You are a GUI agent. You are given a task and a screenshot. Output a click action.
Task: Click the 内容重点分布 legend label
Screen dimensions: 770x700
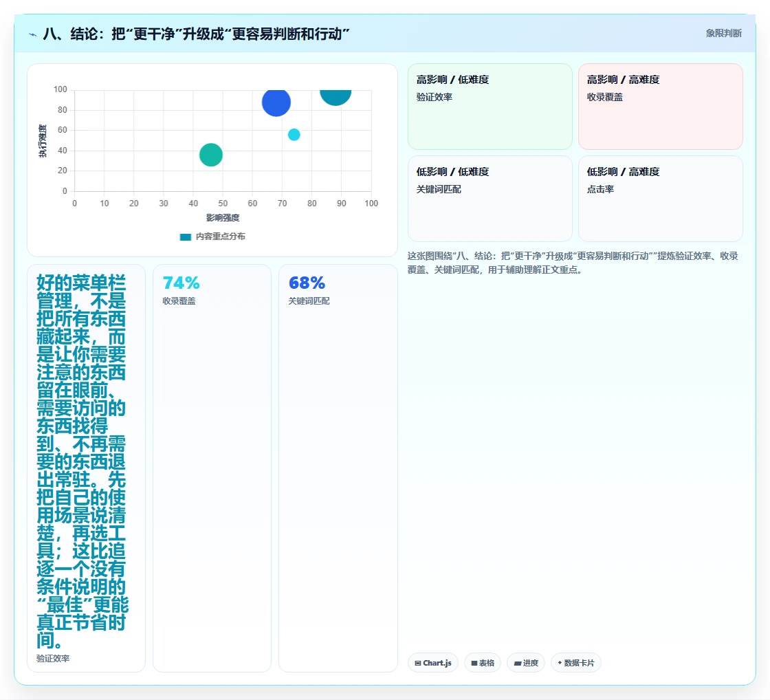point(221,237)
